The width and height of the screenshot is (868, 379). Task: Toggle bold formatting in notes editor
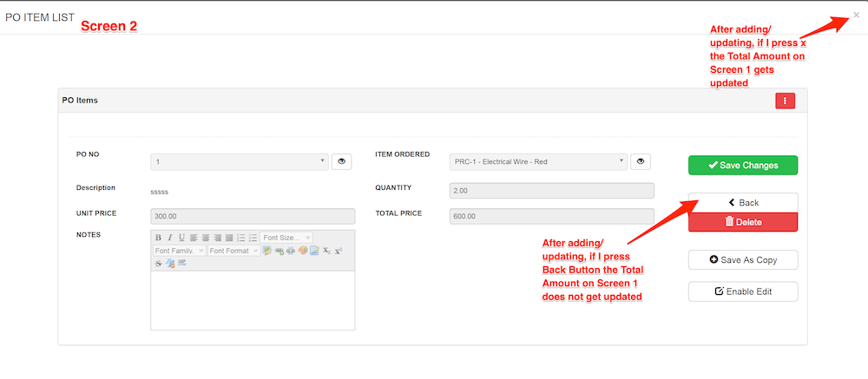pyautogui.click(x=158, y=238)
